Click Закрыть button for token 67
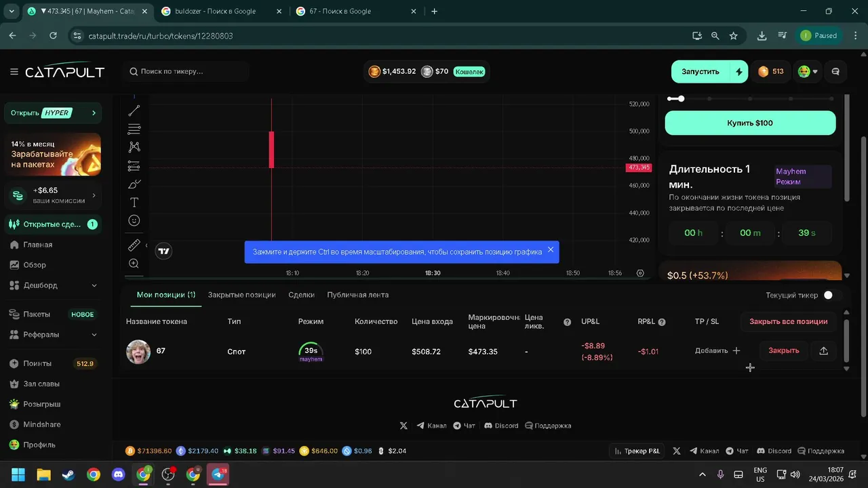This screenshot has width=868, height=488. tap(783, 350)
